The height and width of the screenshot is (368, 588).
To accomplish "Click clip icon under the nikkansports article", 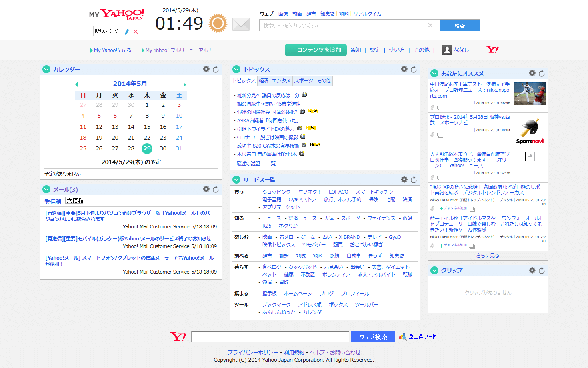I will (432, 108).
